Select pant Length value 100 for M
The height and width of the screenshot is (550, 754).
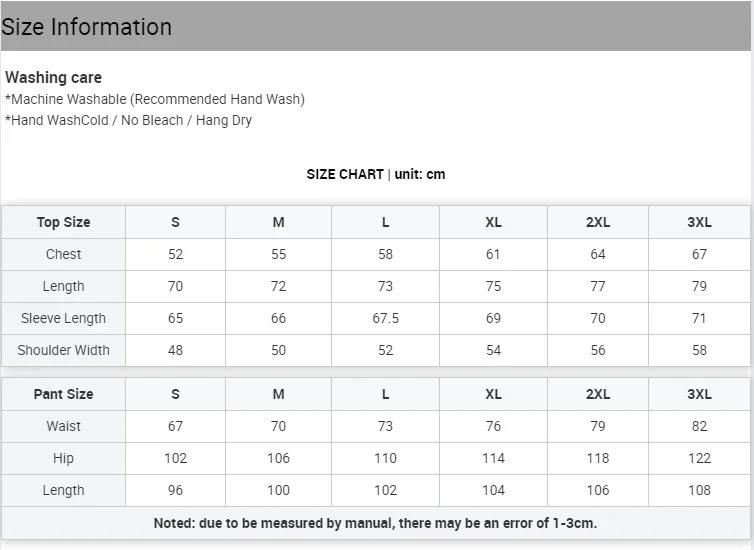point(278,490)
